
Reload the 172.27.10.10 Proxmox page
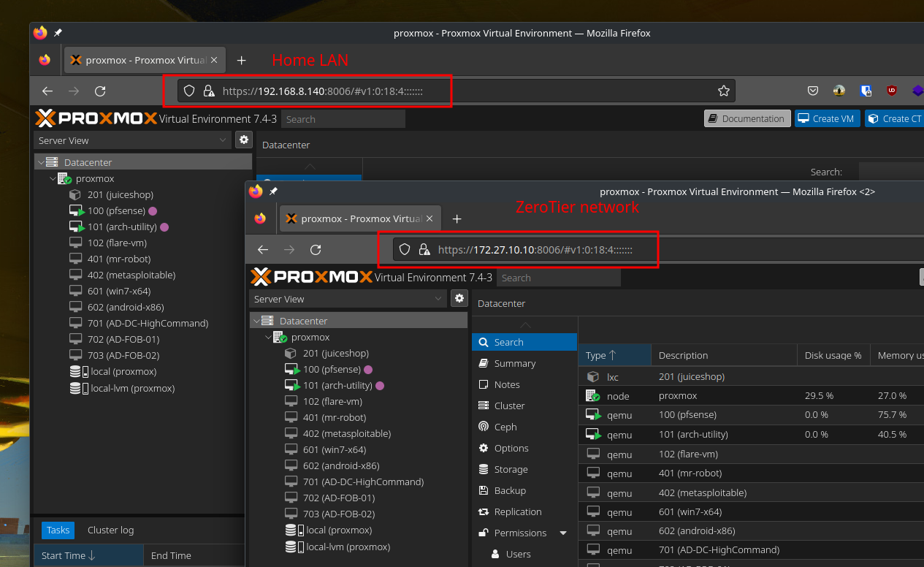(316, 249)
